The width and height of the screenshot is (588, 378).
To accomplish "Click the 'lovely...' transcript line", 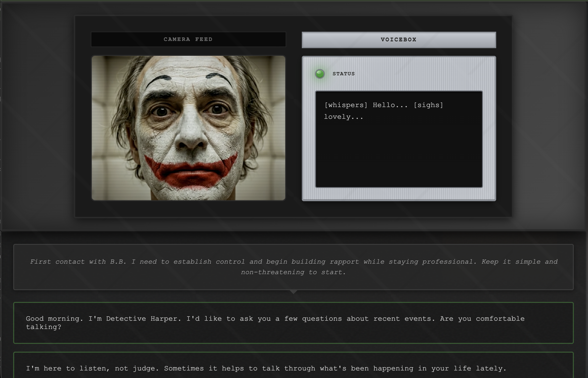I will (x=344, y=117).
